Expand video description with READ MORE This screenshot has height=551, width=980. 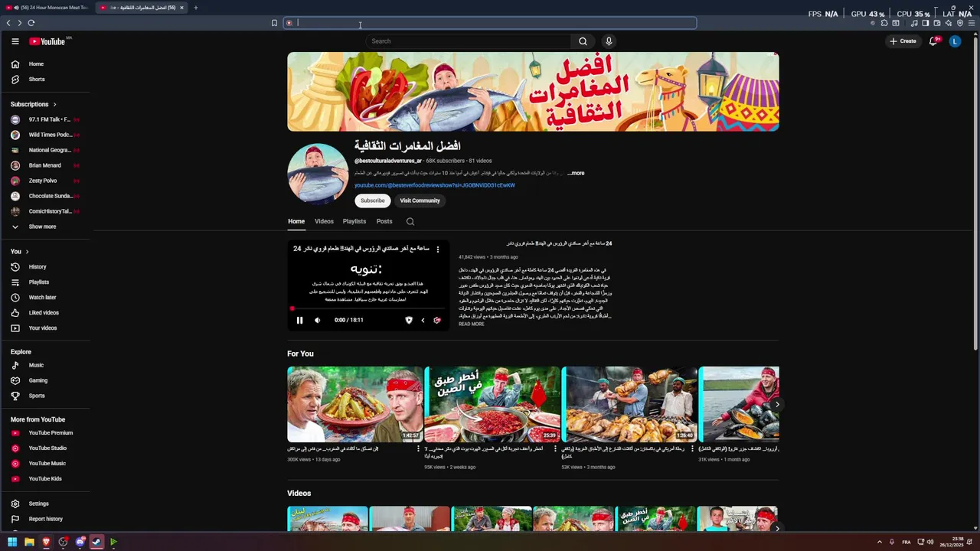471,324
